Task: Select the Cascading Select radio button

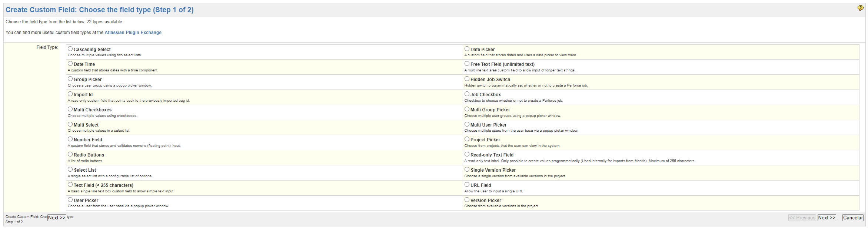Action: tap(70, 49)
